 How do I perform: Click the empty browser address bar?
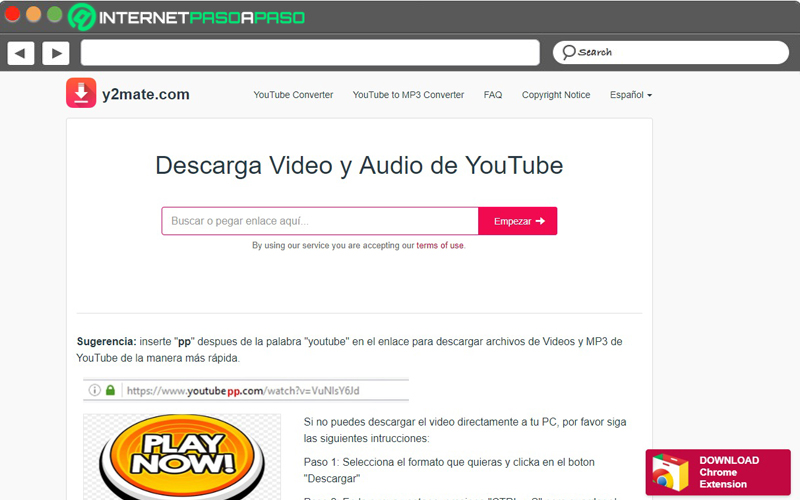tap(310, 53)
